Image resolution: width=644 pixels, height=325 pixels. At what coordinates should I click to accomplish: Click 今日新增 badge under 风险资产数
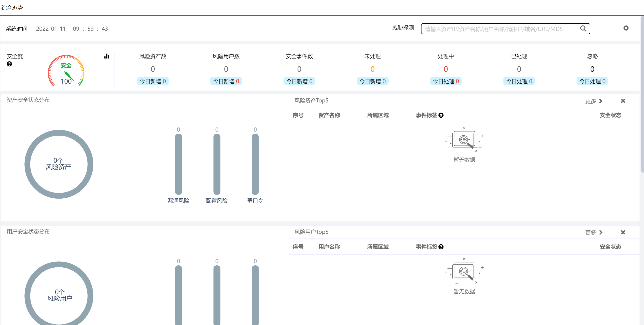153,81
